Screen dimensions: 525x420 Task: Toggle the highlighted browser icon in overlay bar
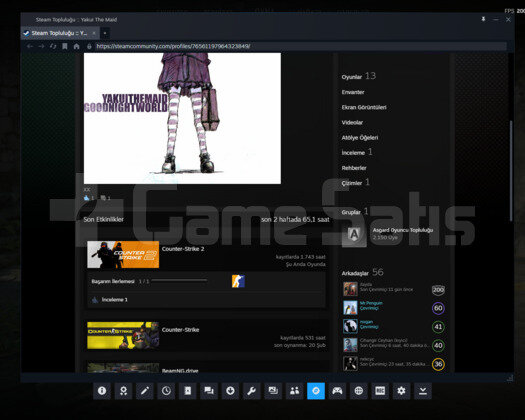tap(316, 391)
